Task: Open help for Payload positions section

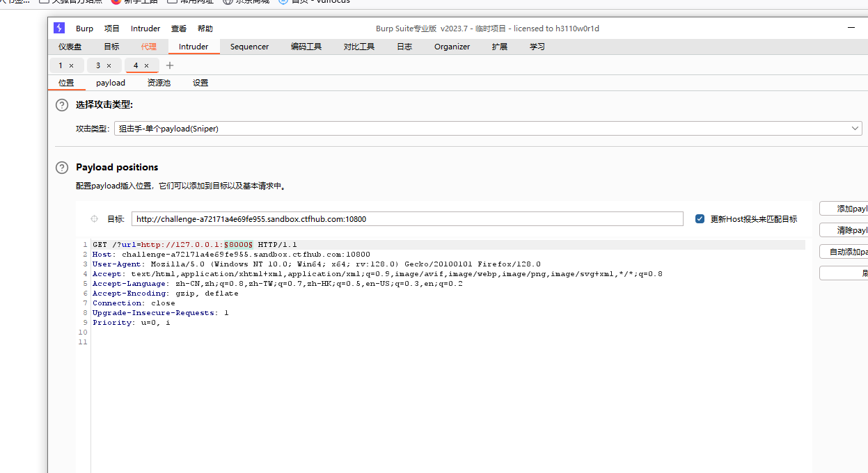Action: point(62,168)
